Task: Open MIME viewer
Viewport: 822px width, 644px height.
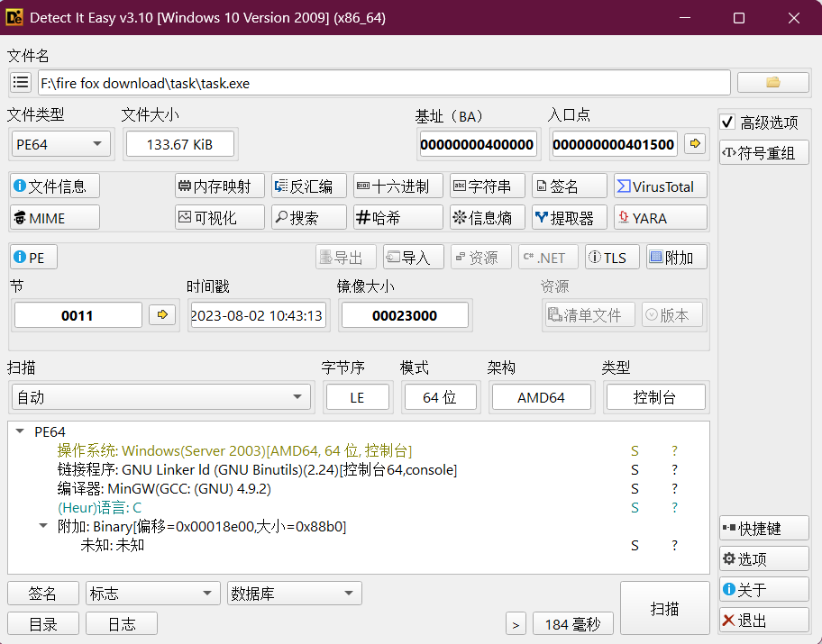Action: click(54, 217)
